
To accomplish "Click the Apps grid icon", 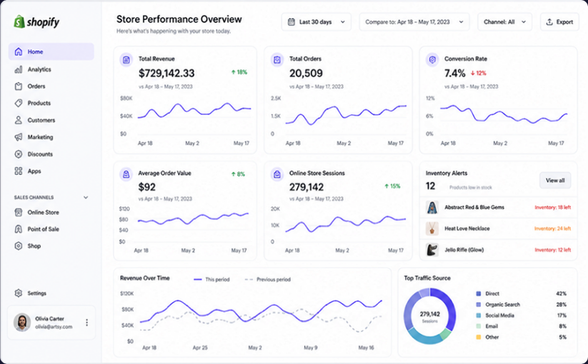I will pyautogui.click(x=19, y=171).
